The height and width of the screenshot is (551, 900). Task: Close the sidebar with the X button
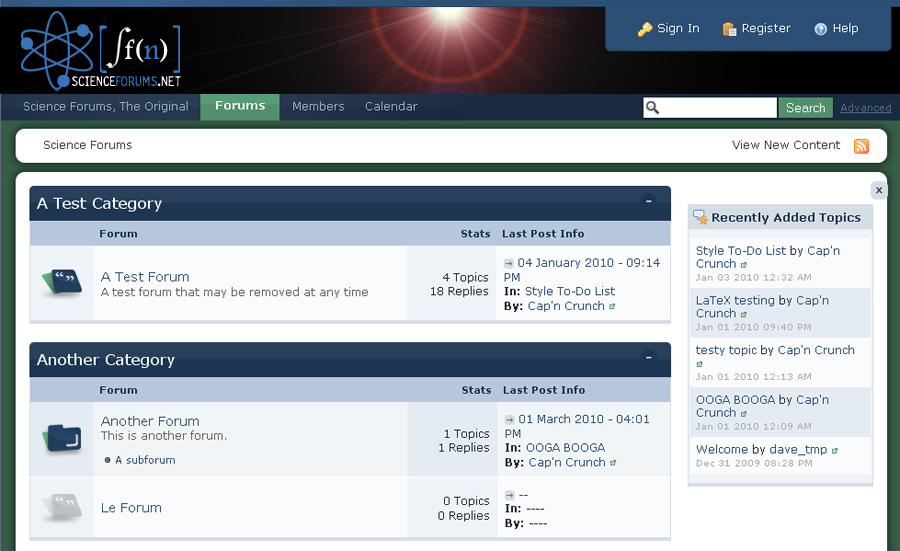[x=879, y=190]
